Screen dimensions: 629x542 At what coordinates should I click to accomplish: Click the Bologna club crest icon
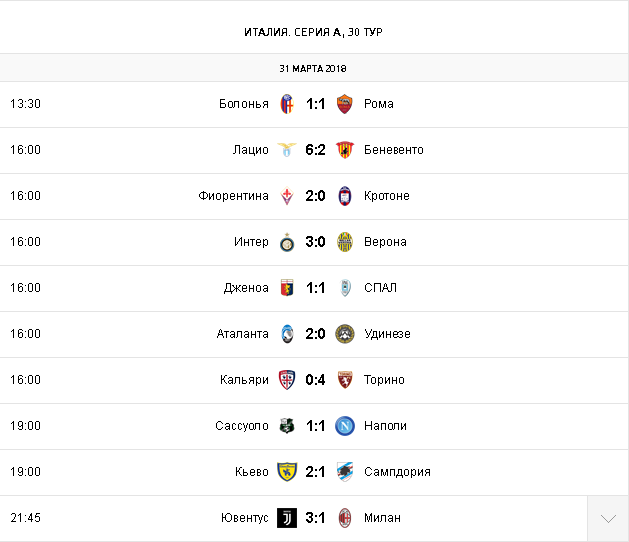287,104
